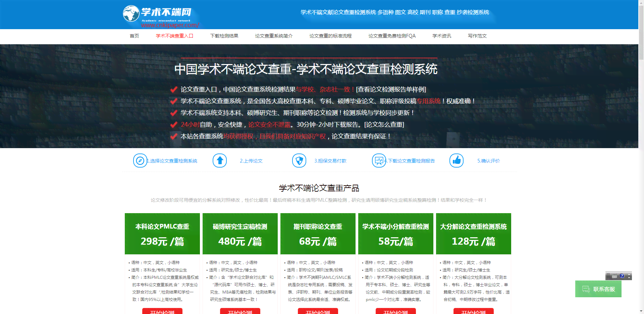Viewport: 644px width, 314px height.
Task: Select the 学术不端小分解查重检测 58元 card
Action: point(396,234)
